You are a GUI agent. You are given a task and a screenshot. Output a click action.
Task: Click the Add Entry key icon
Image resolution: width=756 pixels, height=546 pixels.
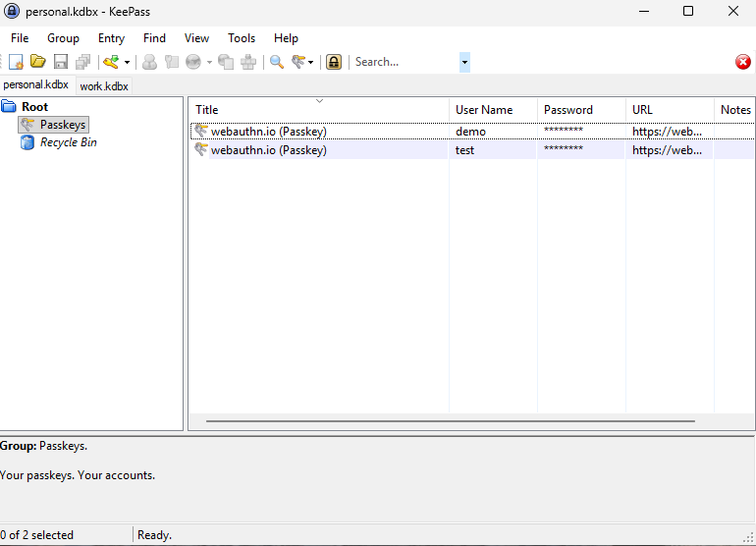tap(111, 62)
